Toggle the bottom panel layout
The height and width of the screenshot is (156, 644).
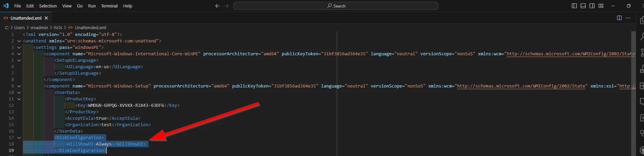point(583,6)
